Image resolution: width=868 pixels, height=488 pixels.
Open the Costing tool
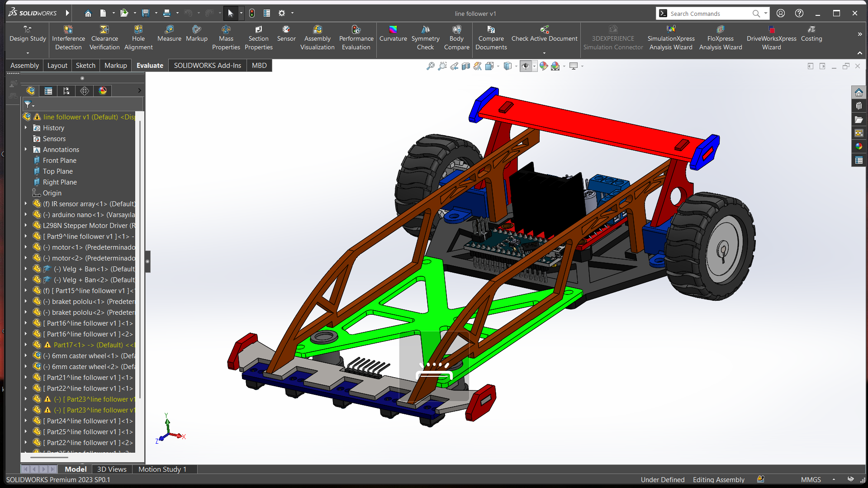click(811, 34)
